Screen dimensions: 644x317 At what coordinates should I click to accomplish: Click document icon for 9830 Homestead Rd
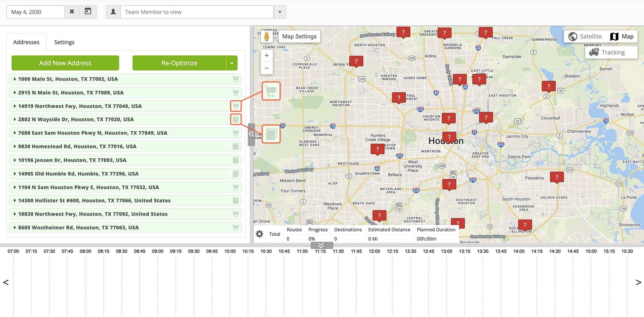(236, 147)
